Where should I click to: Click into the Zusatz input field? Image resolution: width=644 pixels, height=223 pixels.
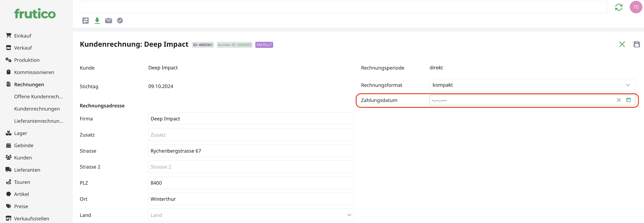click(251, 135)
